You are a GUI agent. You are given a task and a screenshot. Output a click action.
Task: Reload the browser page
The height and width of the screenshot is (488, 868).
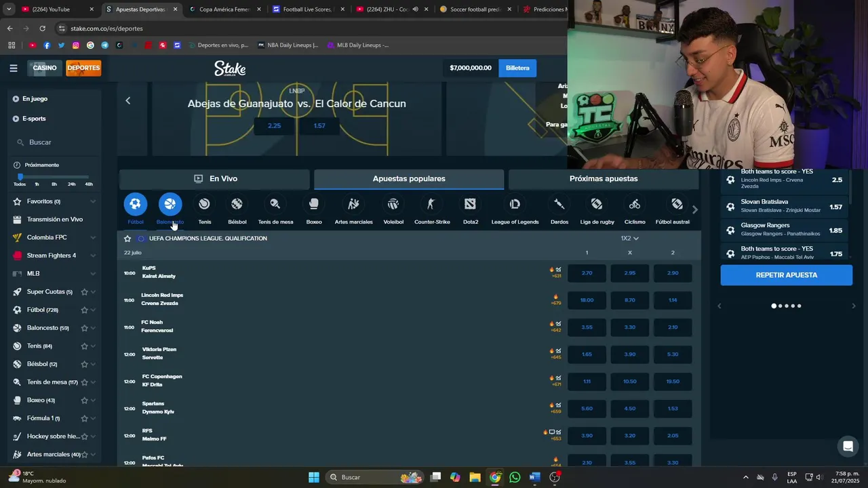point(42,28)
